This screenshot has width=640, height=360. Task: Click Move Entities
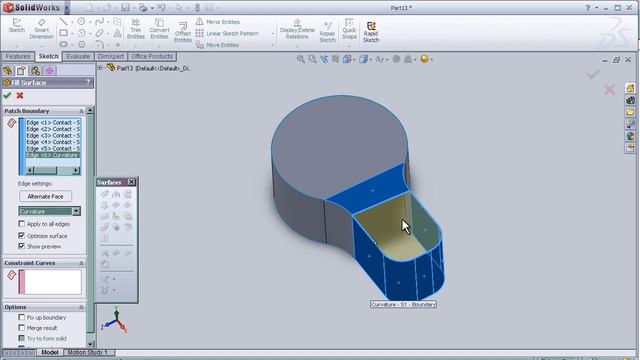coord(218,45)
